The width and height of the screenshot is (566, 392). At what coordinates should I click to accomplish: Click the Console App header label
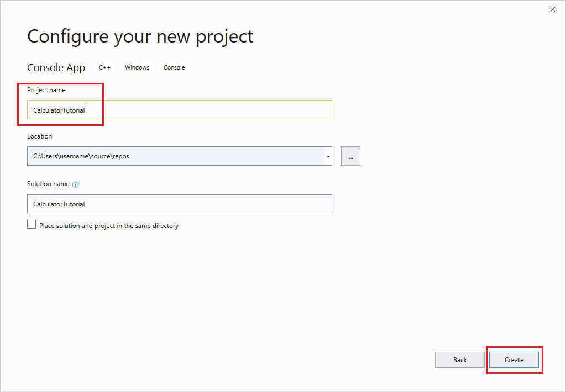[x=56, y=67]
